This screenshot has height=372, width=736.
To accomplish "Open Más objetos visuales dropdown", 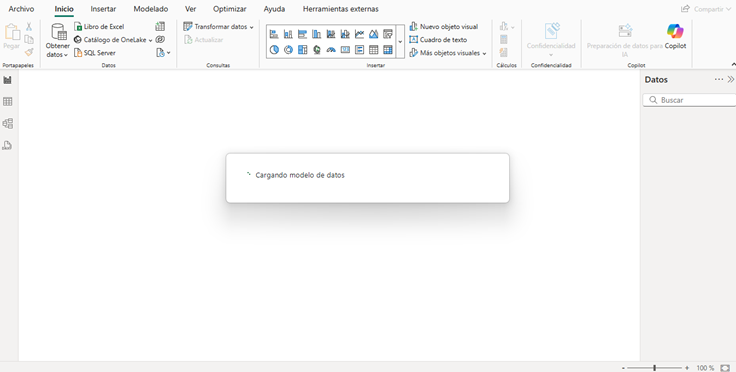I will 448,53.
